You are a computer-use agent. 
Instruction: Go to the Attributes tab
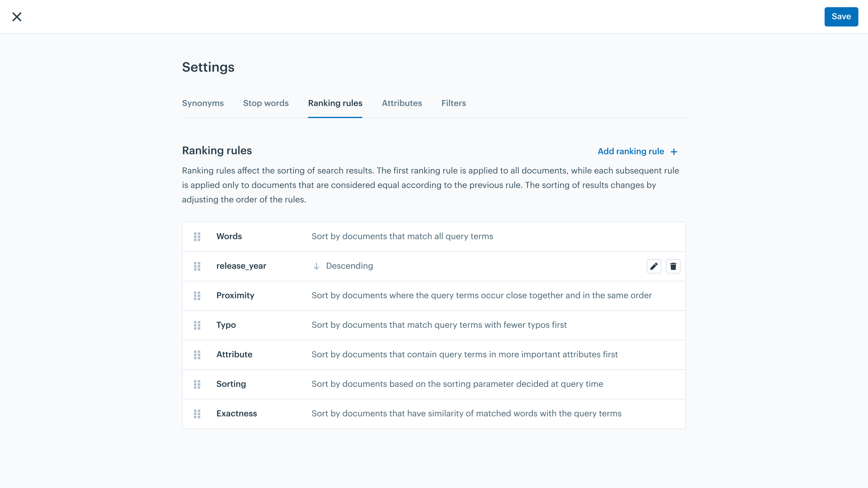402,103
